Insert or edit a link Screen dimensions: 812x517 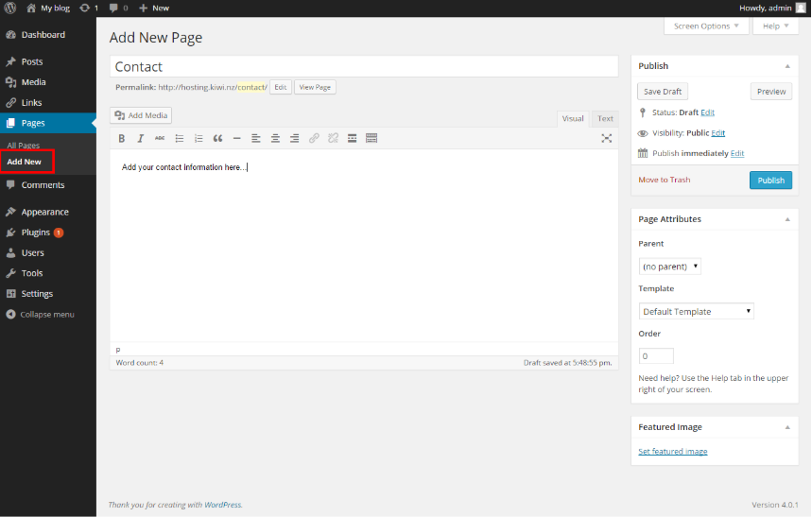click(314, 138)
